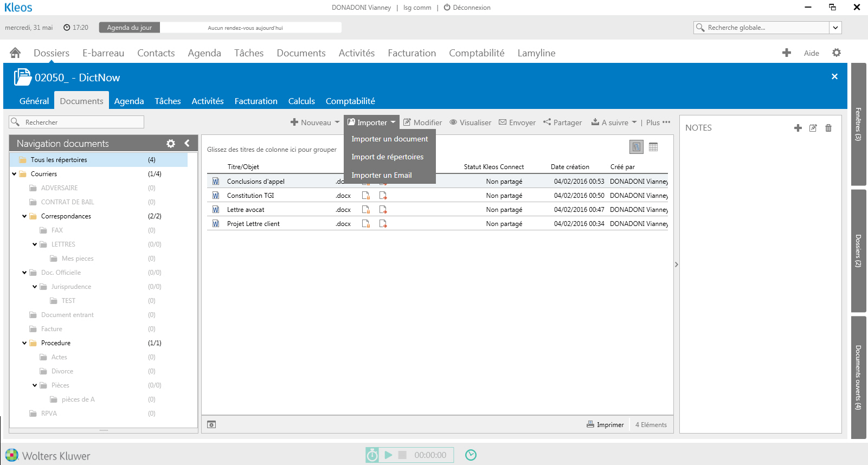This screenshot has width=868, height=465.
Task: Open the application settings gear near Aide
Action: [837, 53]
